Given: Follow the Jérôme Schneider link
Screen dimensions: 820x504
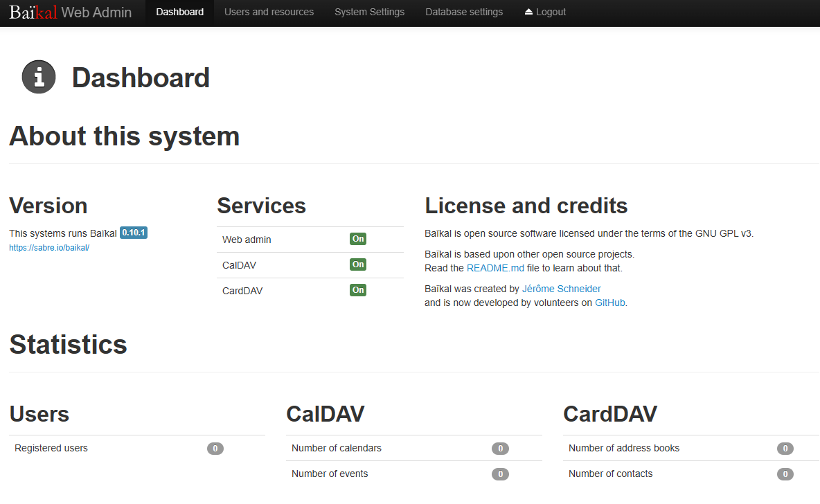Looking at the screenshot, I should pyautogui.click(x=561, y=289).
